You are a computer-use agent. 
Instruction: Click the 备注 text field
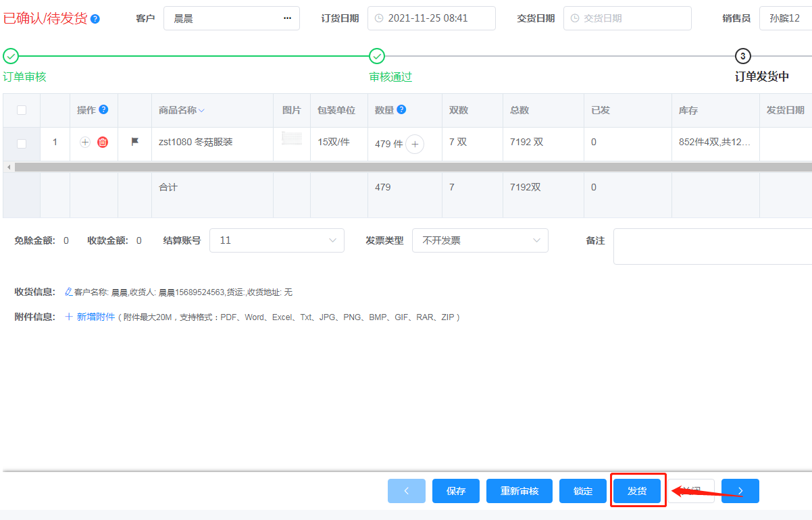point(712,246)
